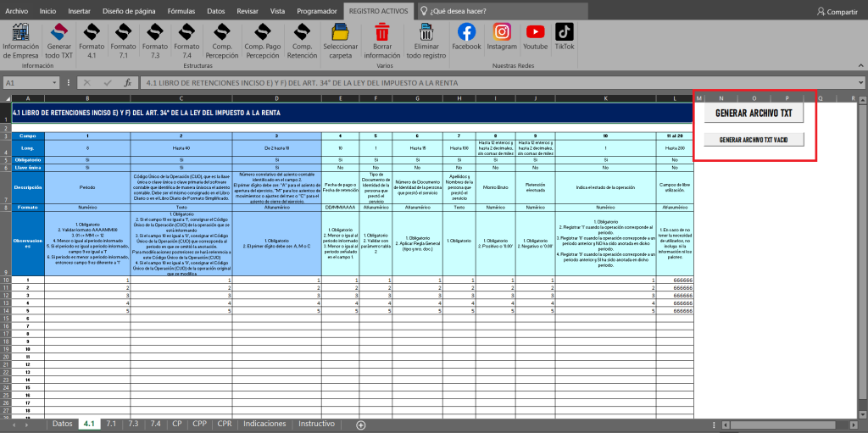The height and width of the screenshot is (433, 868).
Task: Switch to the Vista ribbon tab
Action: point(278,11)
